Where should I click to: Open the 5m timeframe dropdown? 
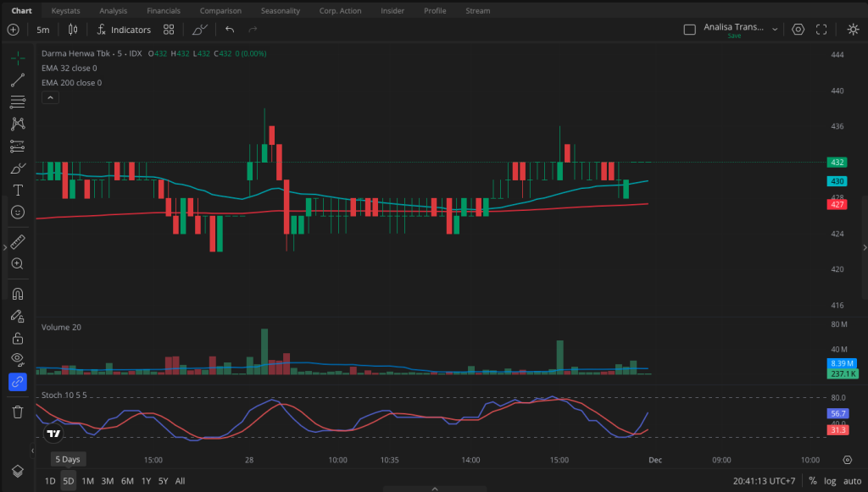42,30
